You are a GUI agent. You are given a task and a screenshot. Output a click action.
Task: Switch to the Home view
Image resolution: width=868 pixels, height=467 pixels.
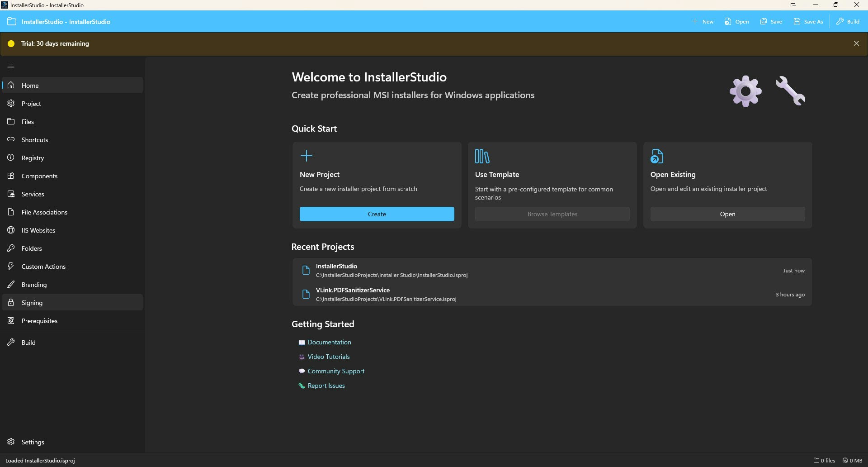coord(30,85)
